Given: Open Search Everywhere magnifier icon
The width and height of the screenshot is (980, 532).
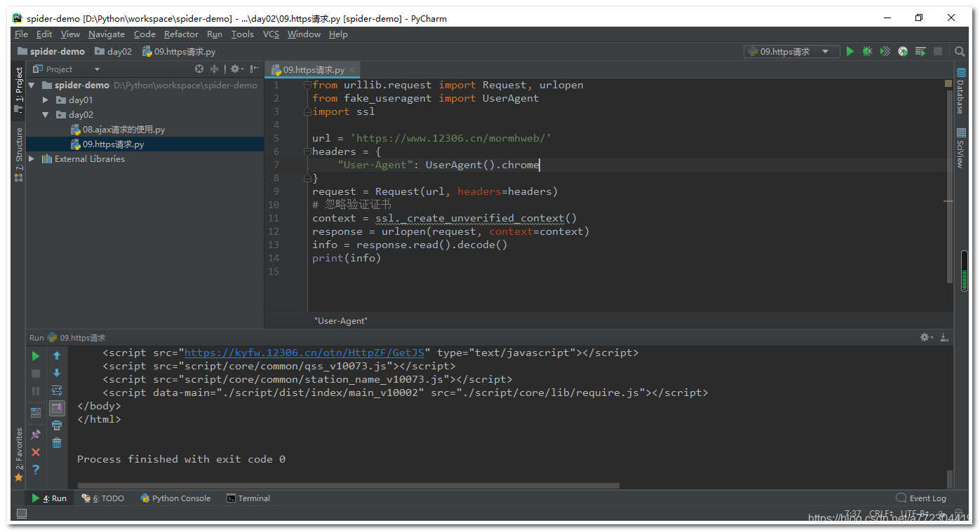Looking at the screenshot, I should pos(960,51).
